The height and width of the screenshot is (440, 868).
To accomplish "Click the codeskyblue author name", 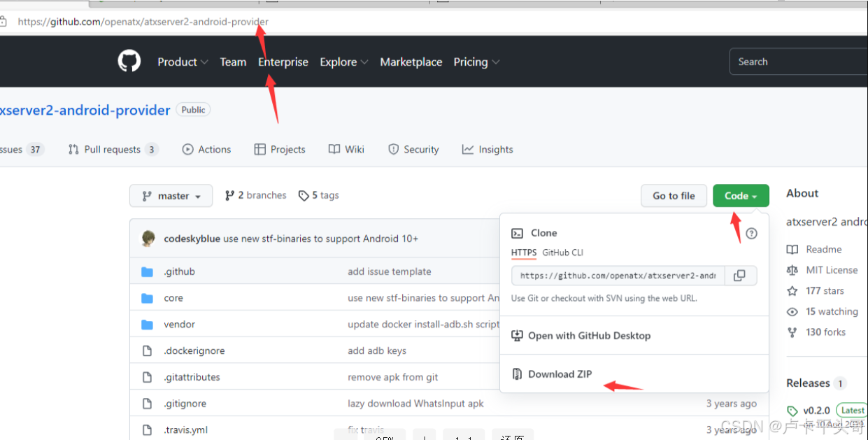I will pyautogui.click(x=192, y=239).
